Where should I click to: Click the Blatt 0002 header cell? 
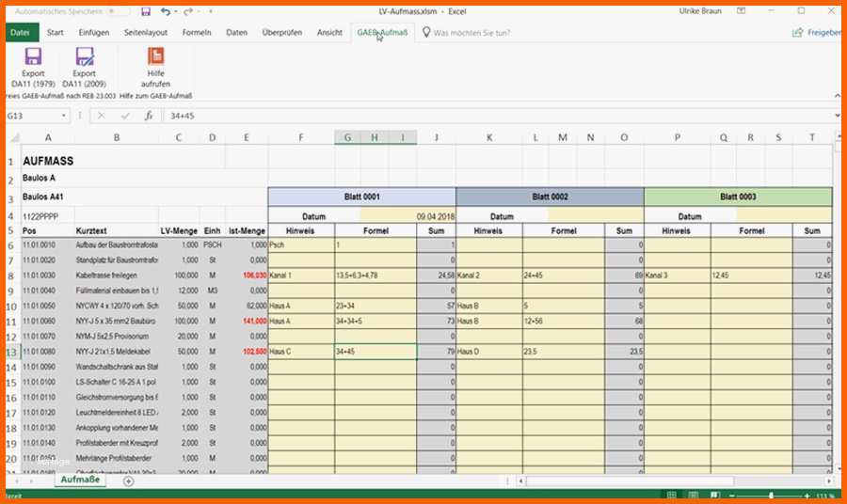550,197
